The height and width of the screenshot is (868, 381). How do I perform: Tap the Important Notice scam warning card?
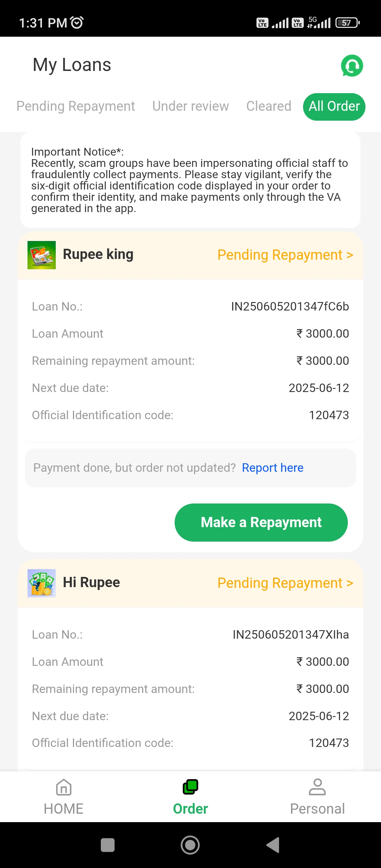point(190,180)
